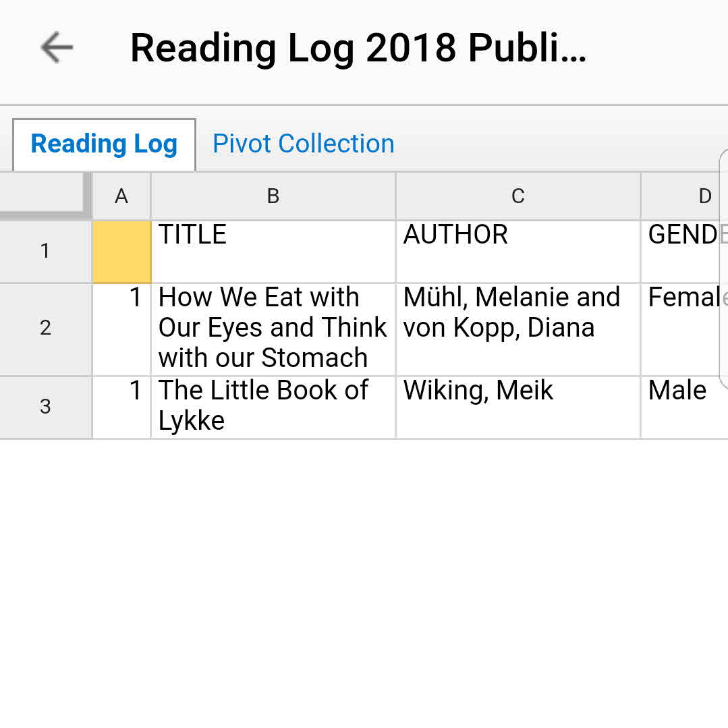This screenshot has width=728, height=728.
Task: Click row 1 header
Action: pyautogui.click(x=45, y=251)
